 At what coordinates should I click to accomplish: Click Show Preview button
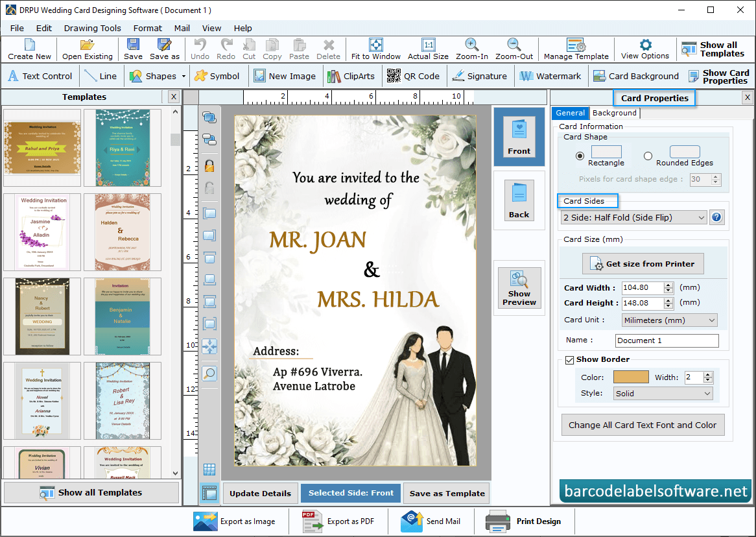519,288
